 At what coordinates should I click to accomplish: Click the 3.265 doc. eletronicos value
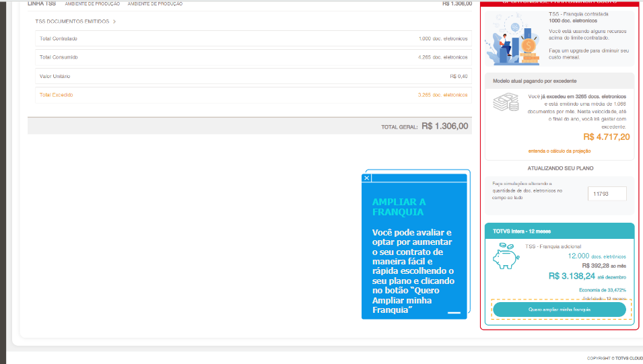tap(442, 95)
